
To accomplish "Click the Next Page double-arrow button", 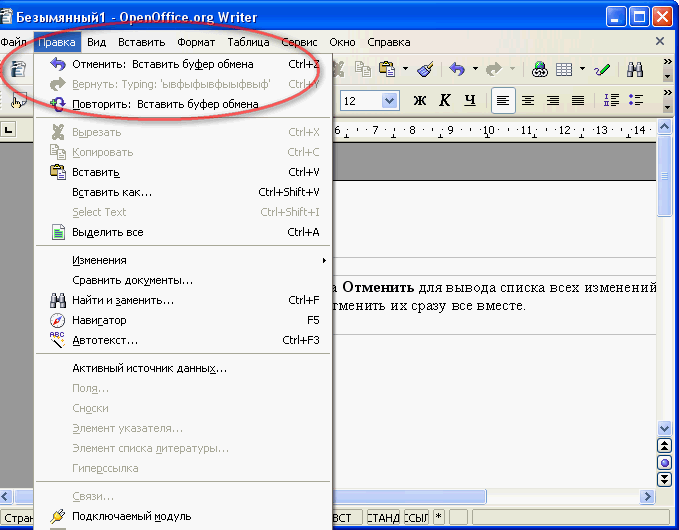I will pos(664,479).
